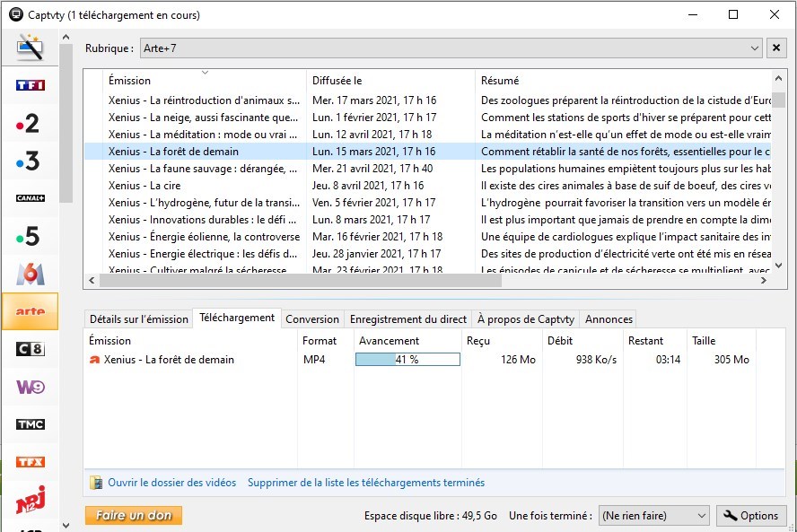This screenshot has width=797, height=532.
Task: Select the France 3 channel icon
Action: point(30,161)
